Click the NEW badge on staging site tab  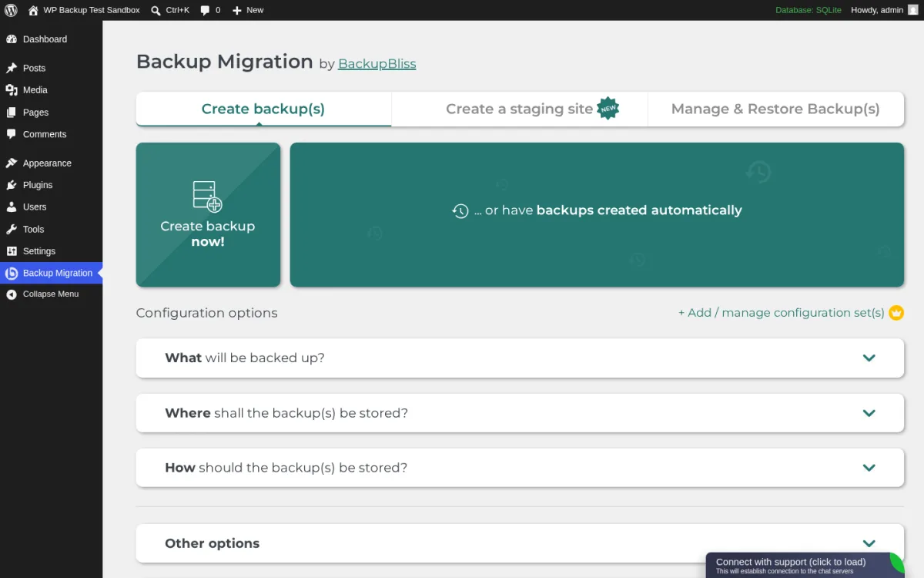pos(608,109)
